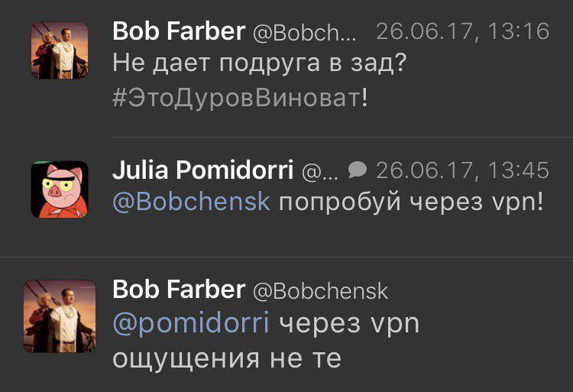Image resolution: width=573 pixels, height=392 pixels.
Task: Open the 26.06.17, 13:16 timestamp
Action: (x=462, y=32)
